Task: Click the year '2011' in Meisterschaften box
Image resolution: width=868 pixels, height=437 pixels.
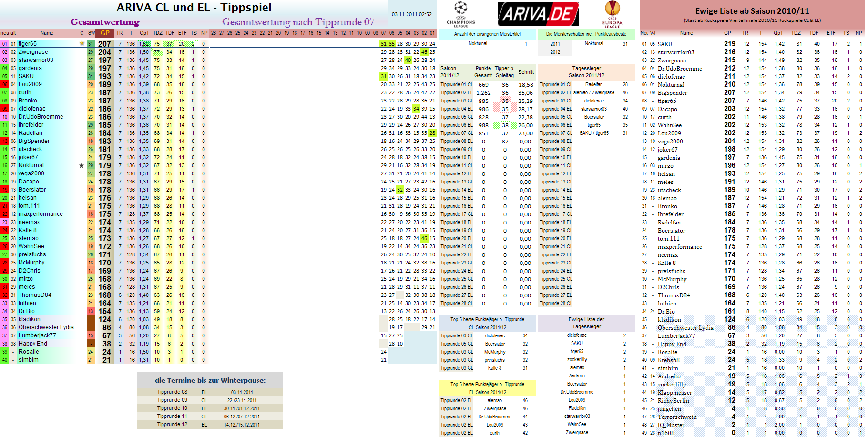Action: [x=555, y=44]
